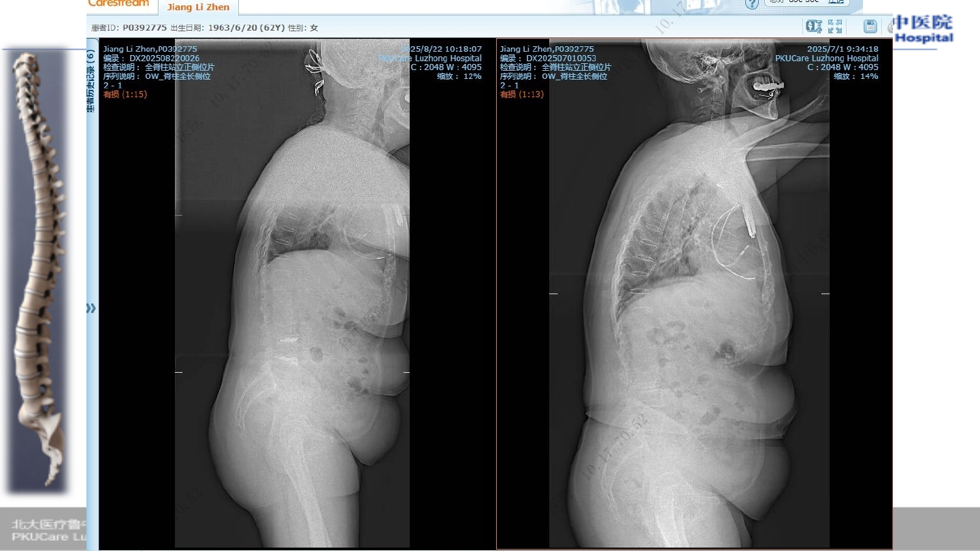
Task: Click the floppy disk save icon
Action: click(x=870, y=27)
